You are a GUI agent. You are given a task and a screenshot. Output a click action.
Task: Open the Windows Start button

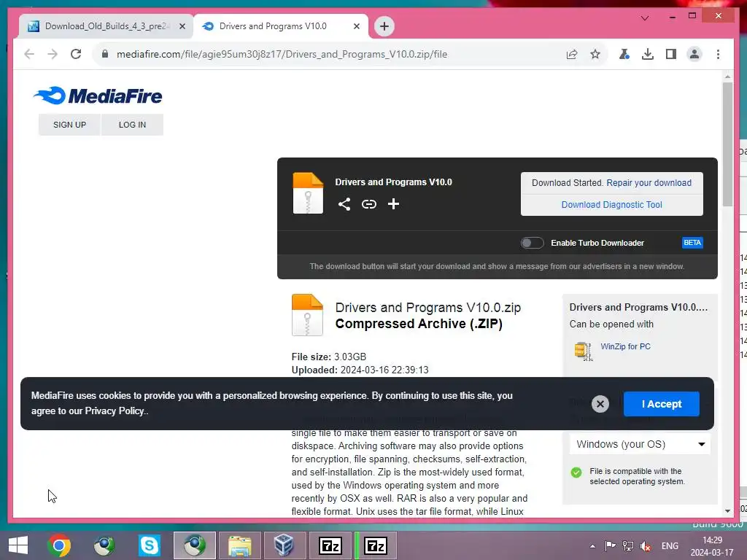pos(18,545)
